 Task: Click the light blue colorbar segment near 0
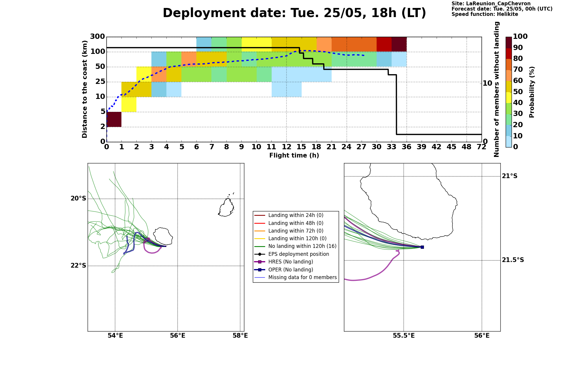tap(509, 142)
